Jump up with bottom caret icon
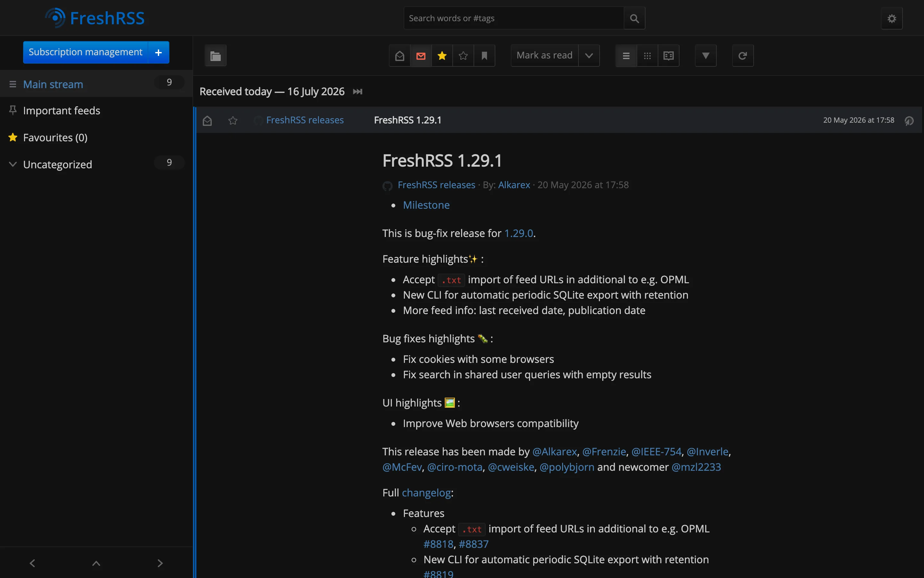Viewport: 924px width, 578px height. [96, 563]
